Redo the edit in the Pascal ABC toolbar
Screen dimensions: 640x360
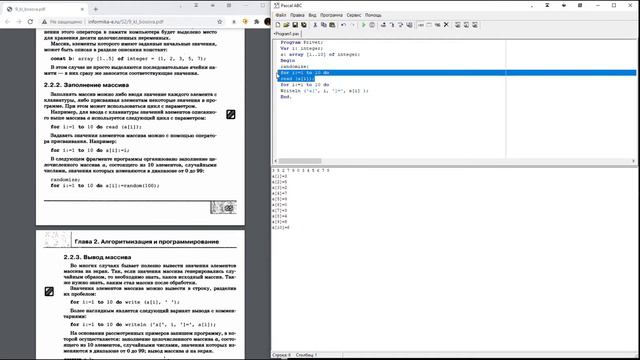[352, 25]
